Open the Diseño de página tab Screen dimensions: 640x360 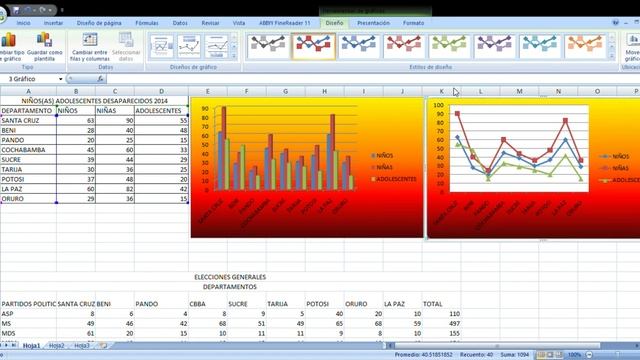tap(99, 23)
